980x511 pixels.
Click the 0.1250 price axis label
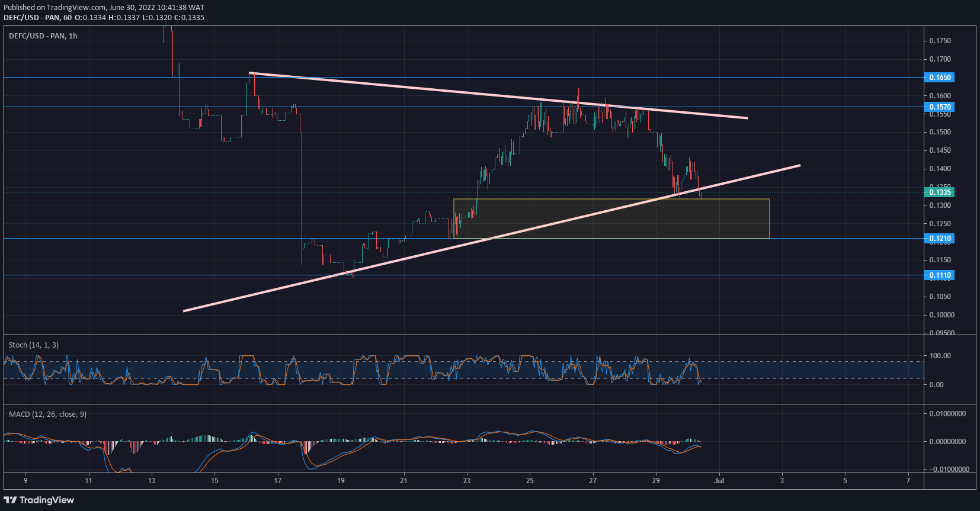940,224
